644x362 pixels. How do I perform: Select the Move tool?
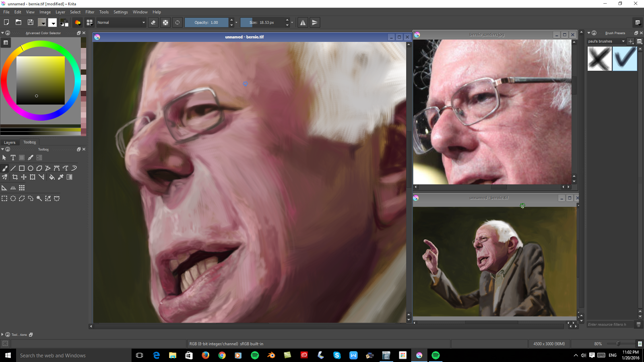tap(24, 177)
